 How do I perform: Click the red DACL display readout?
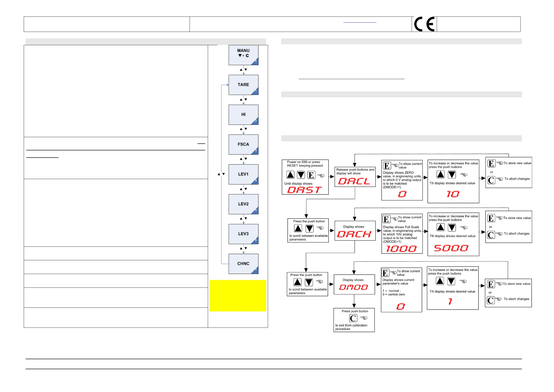[x=354, y=181]
